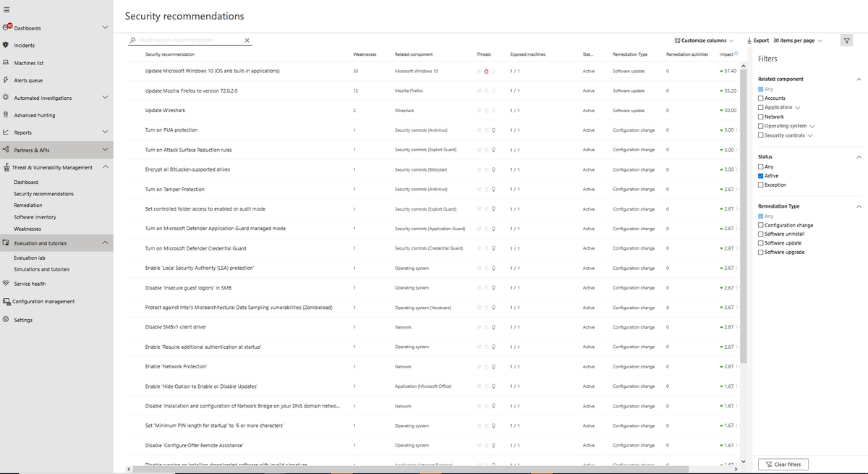
Task: Click the Evaluation and tutorials icon
Action: pos(6,243)
